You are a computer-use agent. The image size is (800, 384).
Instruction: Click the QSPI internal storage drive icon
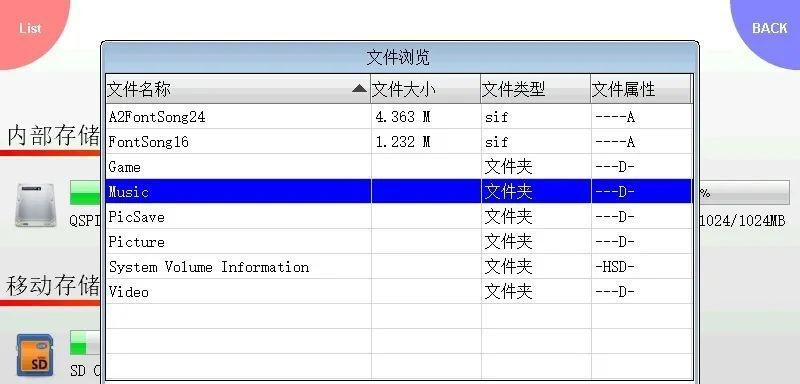(x=36, y=205)
